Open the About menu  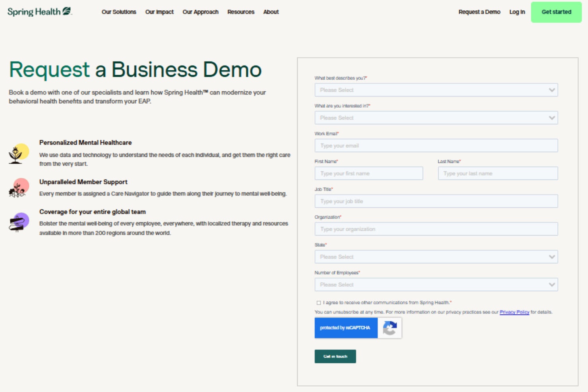tap(271, 12)
